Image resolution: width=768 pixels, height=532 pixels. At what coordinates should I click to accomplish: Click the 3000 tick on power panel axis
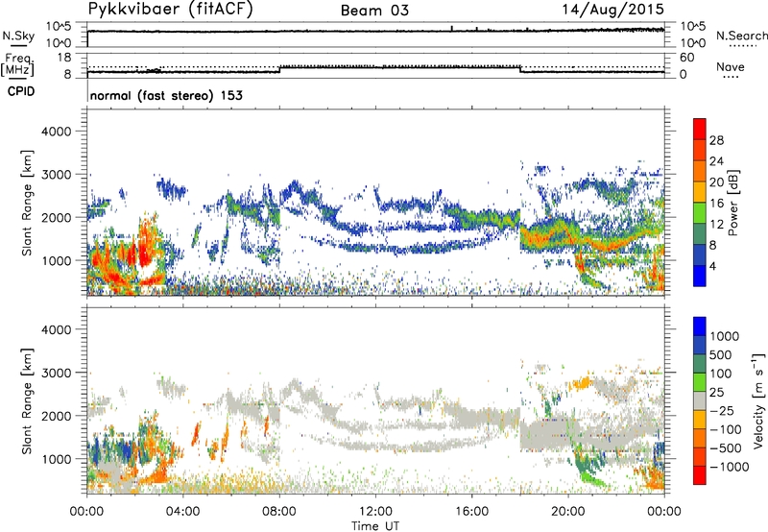57,175
